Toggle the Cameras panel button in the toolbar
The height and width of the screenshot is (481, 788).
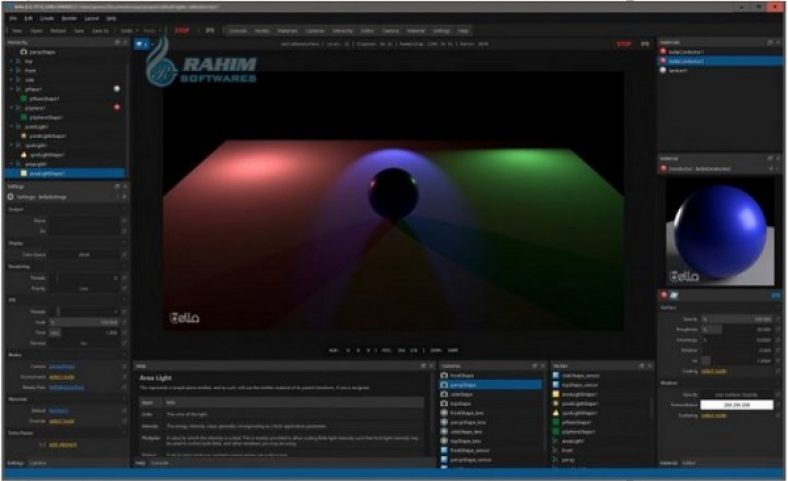[x=315, y=31]
